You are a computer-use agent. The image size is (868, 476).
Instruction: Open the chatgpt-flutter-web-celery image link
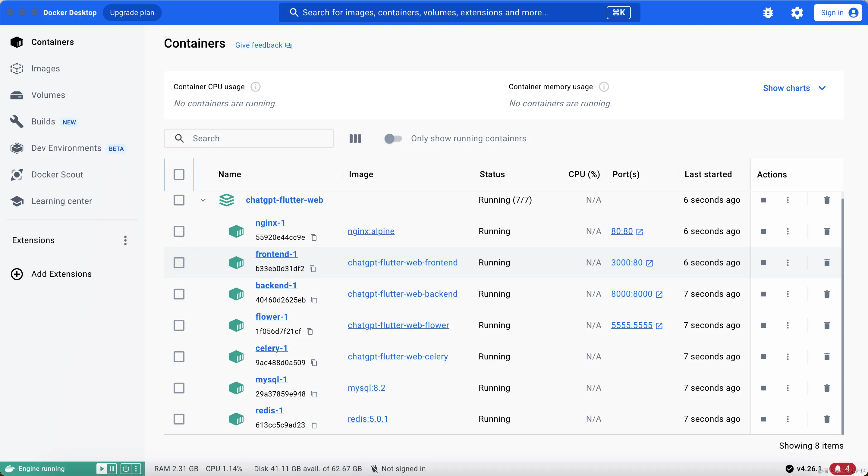398,357
